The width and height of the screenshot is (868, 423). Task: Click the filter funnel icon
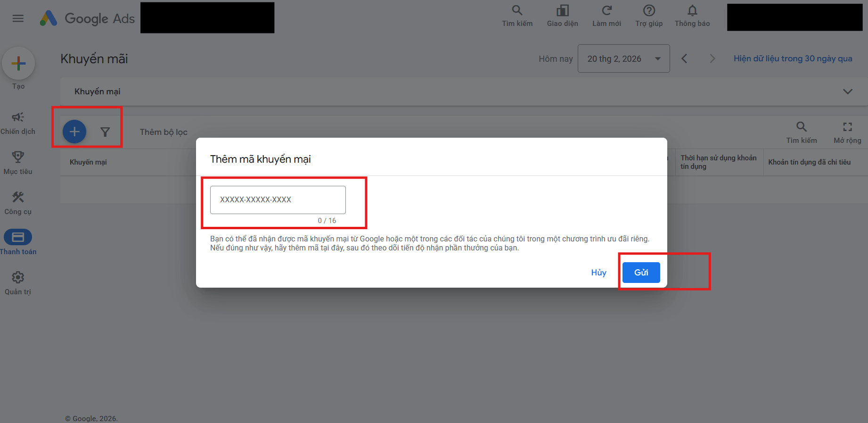pyautogui.click(x=105, y=132)
